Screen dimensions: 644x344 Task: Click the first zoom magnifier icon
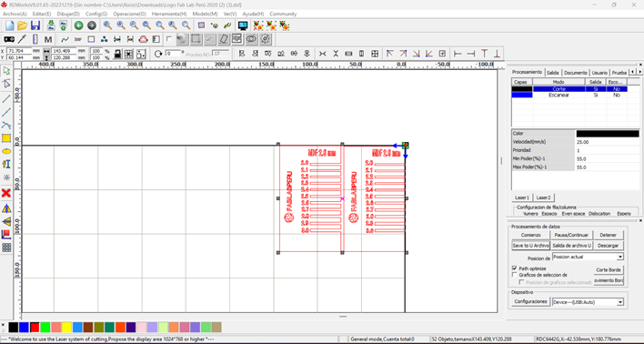click(107, 25)
